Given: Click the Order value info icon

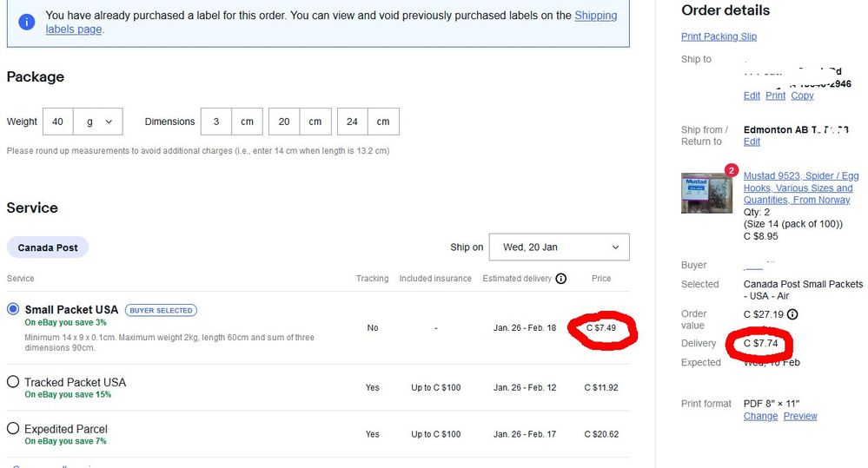Looking at the screenshot, I should click(792, 314).
